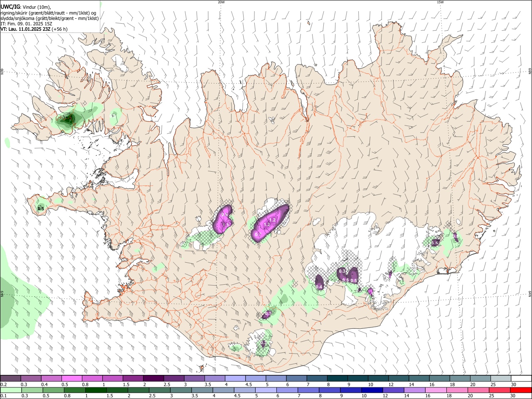Click the white 30 mm swatch in snow row
The image size is (532, 399).
coord(521,378)
